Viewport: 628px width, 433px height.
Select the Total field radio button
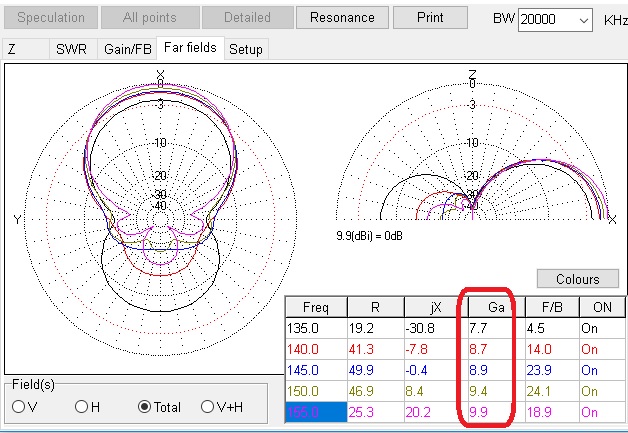(159, 407)
